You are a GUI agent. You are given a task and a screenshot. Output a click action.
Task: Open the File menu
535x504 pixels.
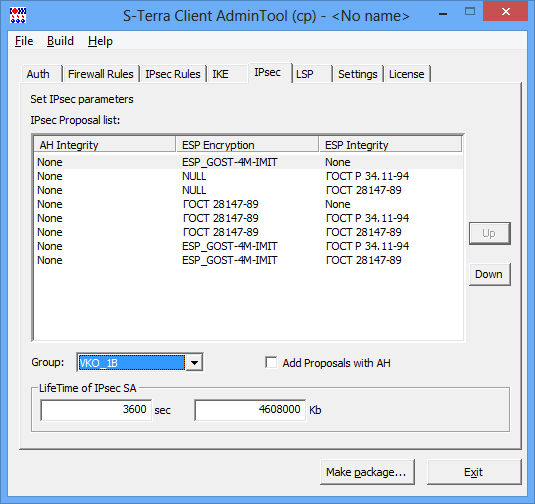pyautogui.click(x=24, y=41)
